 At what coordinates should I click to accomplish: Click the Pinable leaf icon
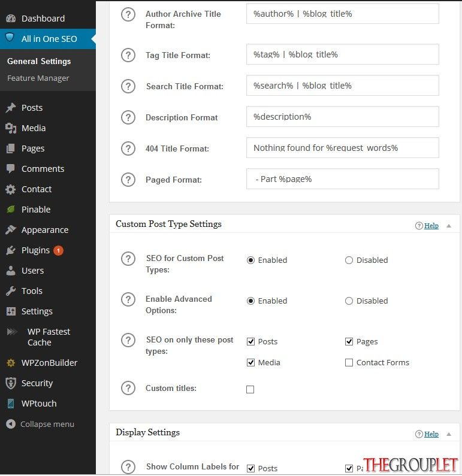(x=11, y=210)
